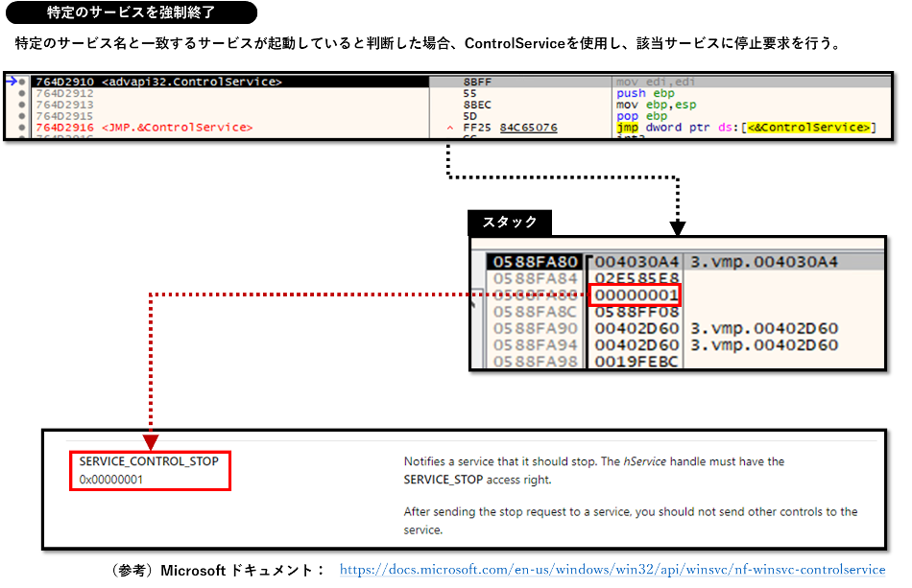Screen dimensions: 912x588
Task: Click the underlined 84C65076 operand bytes
Action: (x=529, y=128)
